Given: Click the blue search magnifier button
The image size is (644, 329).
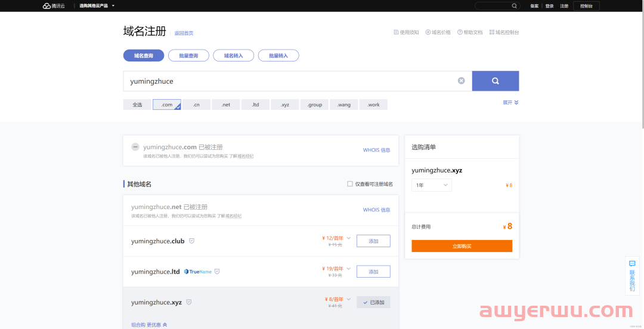Looking at the screenshot, I should pyautogui.click(x=496, y=81).
